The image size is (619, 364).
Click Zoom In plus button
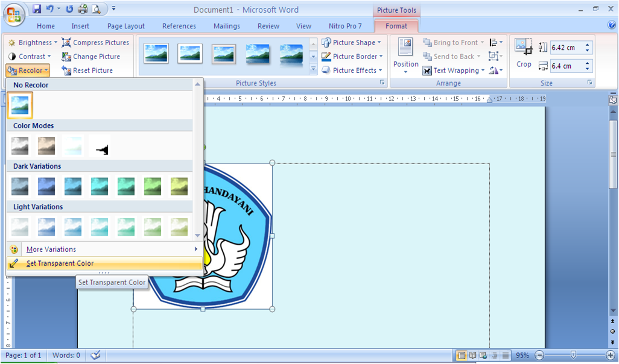pos(611,356)
